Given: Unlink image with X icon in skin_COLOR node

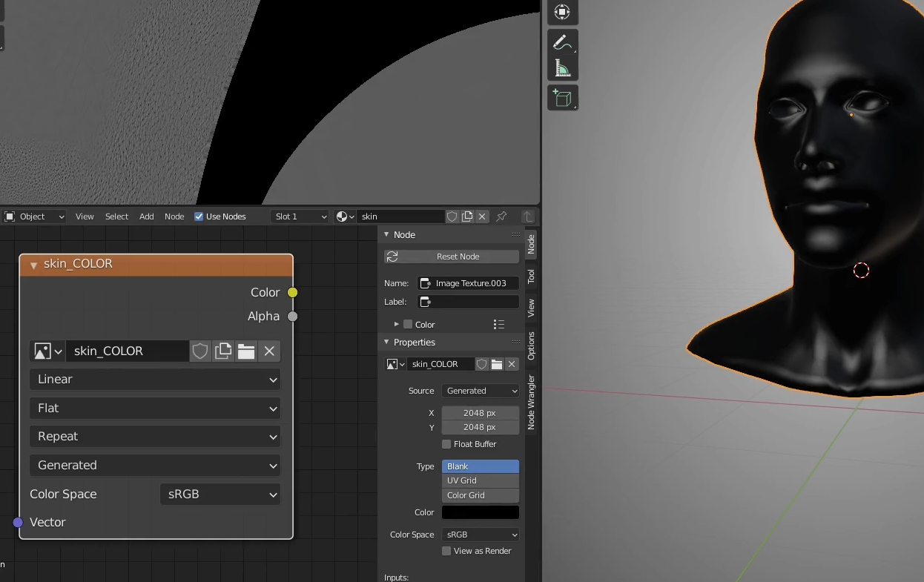Looking at the screenshot, I should click(x=269, y=351).
